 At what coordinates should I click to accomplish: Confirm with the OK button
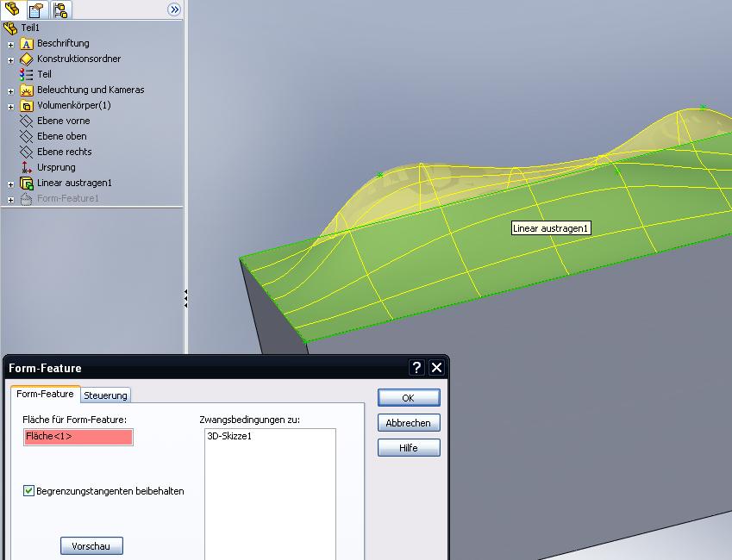(x=409, y=398)
